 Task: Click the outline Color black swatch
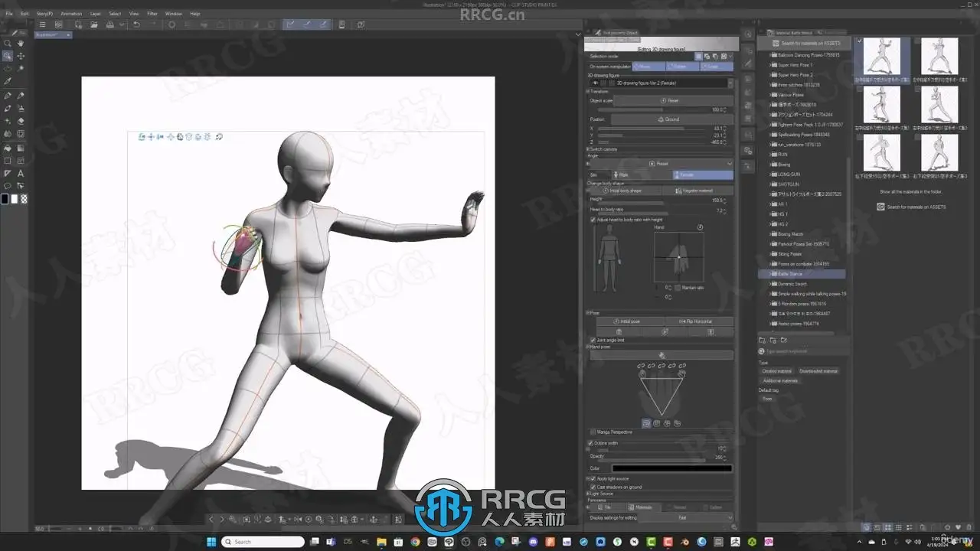point(672,468)
